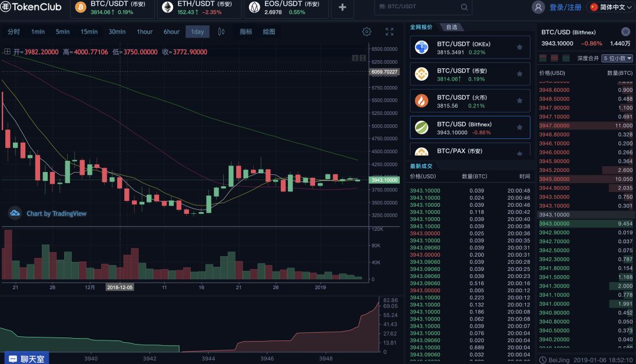Click the EOS icon in EOS/USDT tab

[x=254, y=7]
